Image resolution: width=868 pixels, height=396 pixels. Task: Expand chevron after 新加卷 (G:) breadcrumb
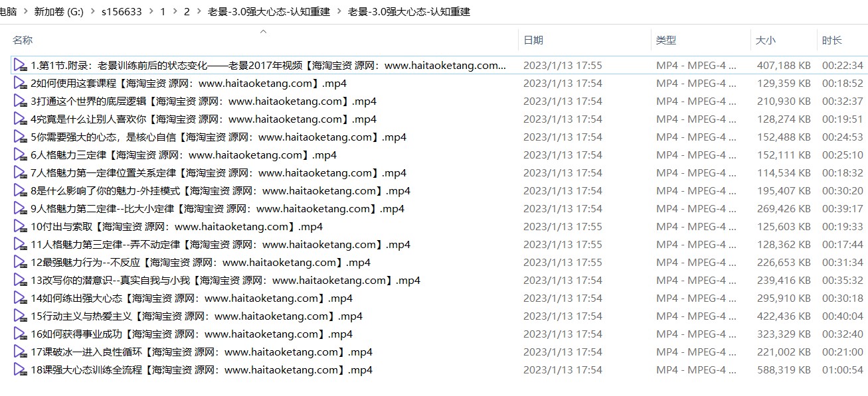[x=94, y=11]
